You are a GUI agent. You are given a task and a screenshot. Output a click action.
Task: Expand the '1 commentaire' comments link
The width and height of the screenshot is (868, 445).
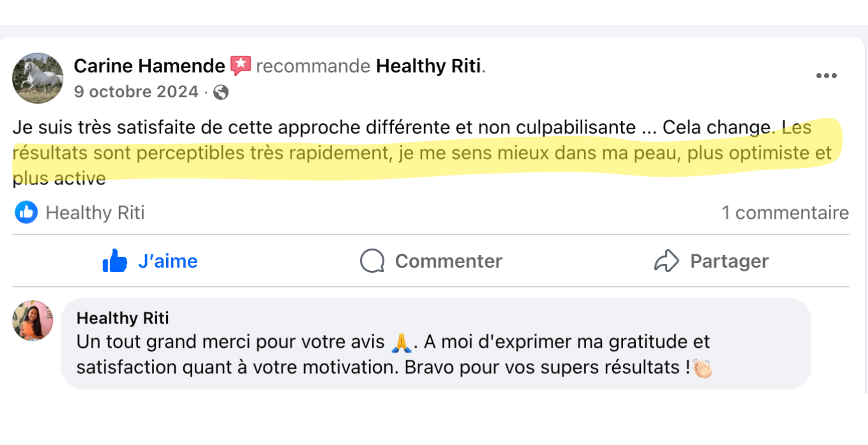coord(785,213)
